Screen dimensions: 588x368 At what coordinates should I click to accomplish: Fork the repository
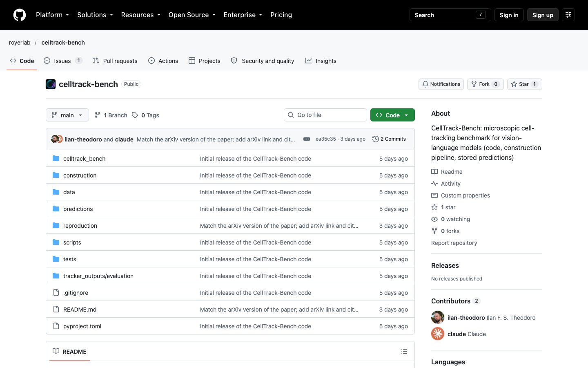click(485, 84)
